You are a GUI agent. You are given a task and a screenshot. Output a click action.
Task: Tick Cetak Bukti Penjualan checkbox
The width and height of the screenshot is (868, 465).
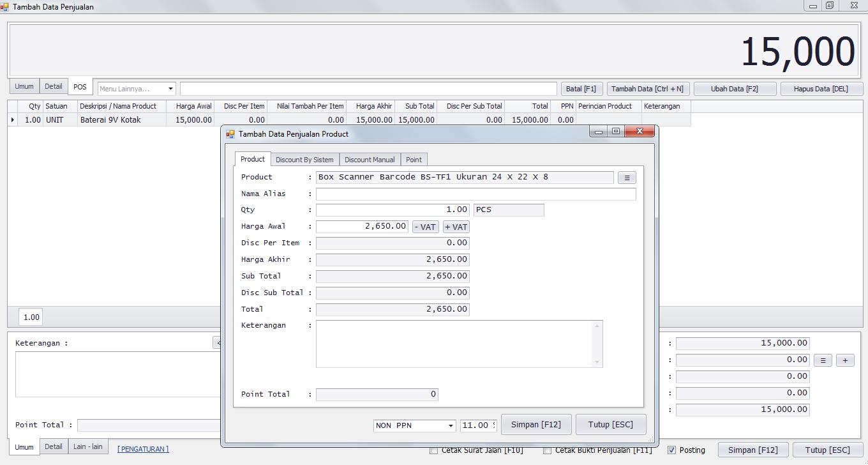547,450
